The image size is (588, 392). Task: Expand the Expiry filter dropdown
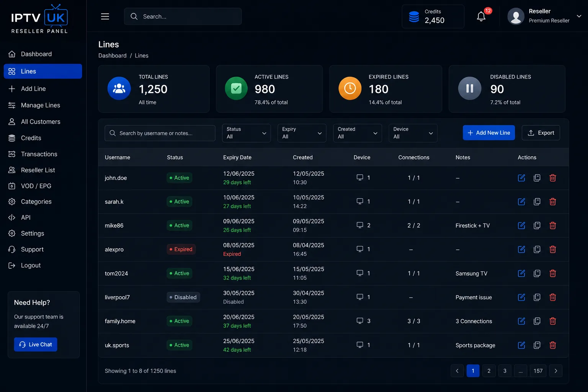click(302, 133)
